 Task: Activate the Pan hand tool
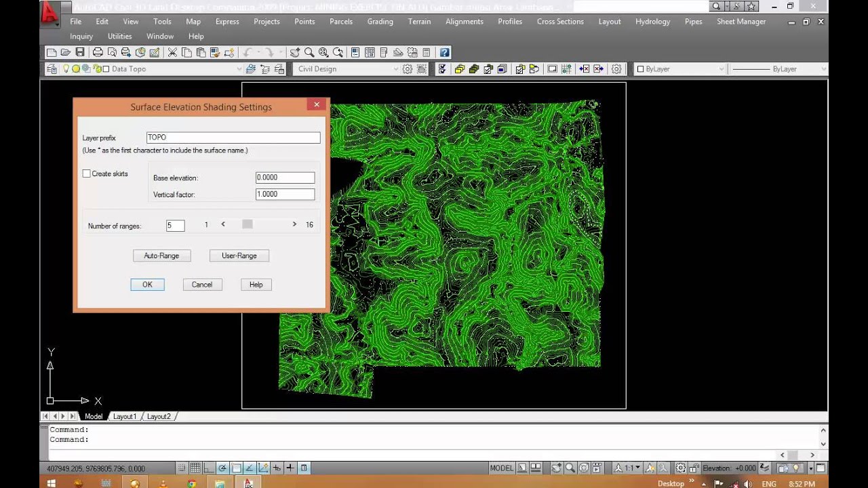(x=294, y=52)
